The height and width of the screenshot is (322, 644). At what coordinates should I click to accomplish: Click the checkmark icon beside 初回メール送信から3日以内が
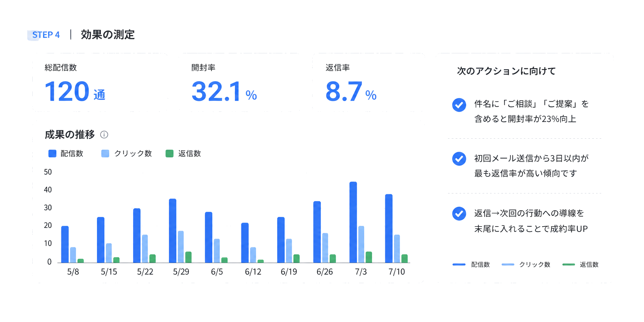coord(459,159)
